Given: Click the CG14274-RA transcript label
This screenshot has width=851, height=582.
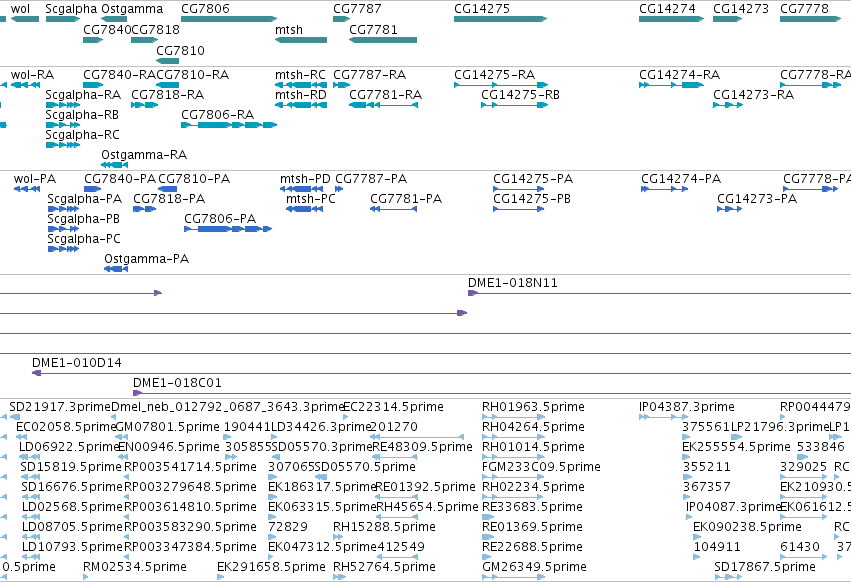Looking at the screenshot, I should point(679,75).
